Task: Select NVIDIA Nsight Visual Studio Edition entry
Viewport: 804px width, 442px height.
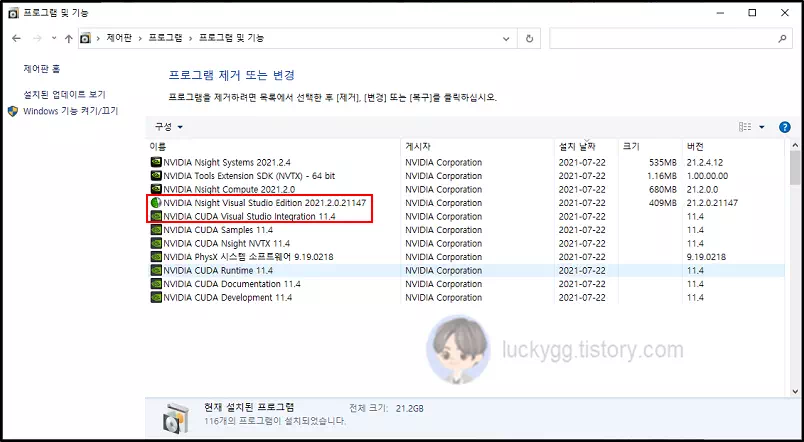Action: 265,203
